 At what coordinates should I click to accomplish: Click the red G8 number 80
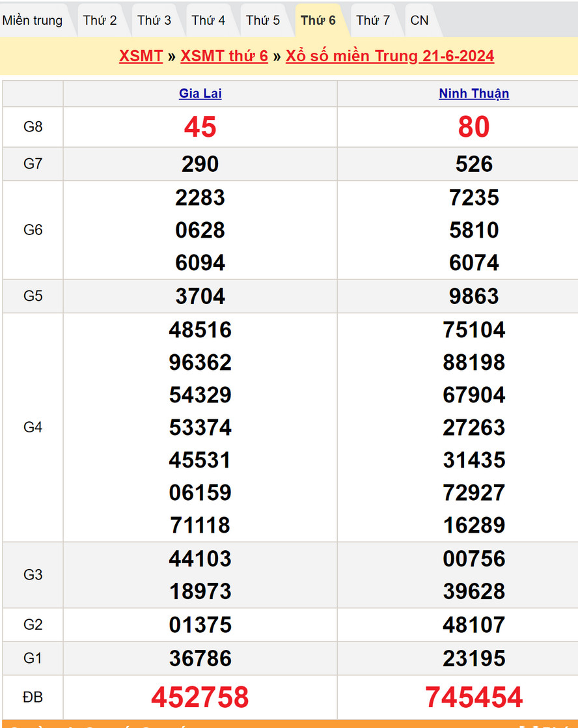click(x=474, y=127)
